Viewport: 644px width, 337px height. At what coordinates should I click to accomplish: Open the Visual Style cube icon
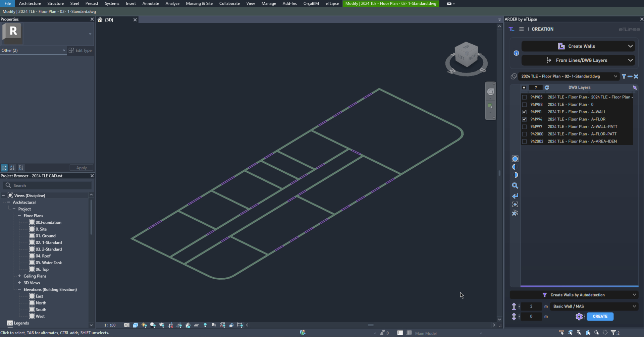136,325
